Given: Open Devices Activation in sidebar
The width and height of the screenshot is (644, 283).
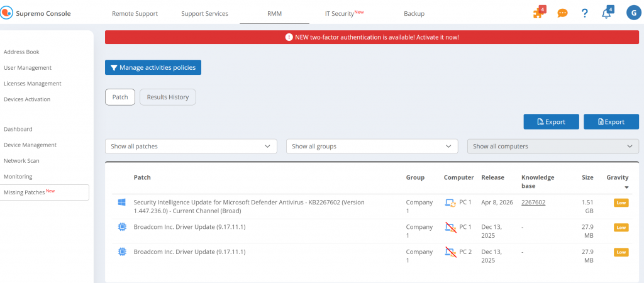Looking at the screenshot, I should click(27, 99).
